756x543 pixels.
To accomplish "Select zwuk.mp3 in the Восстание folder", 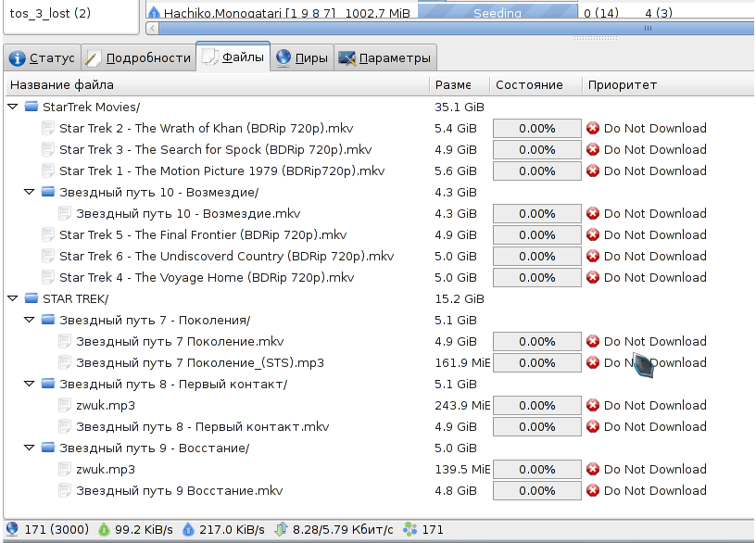I will coord(106,469).
